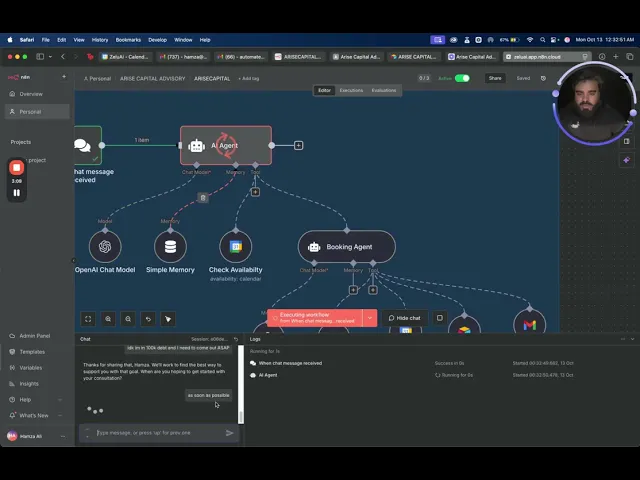Click Add tag link
Screen dimensions: 640x480
[x=249, y=78]
